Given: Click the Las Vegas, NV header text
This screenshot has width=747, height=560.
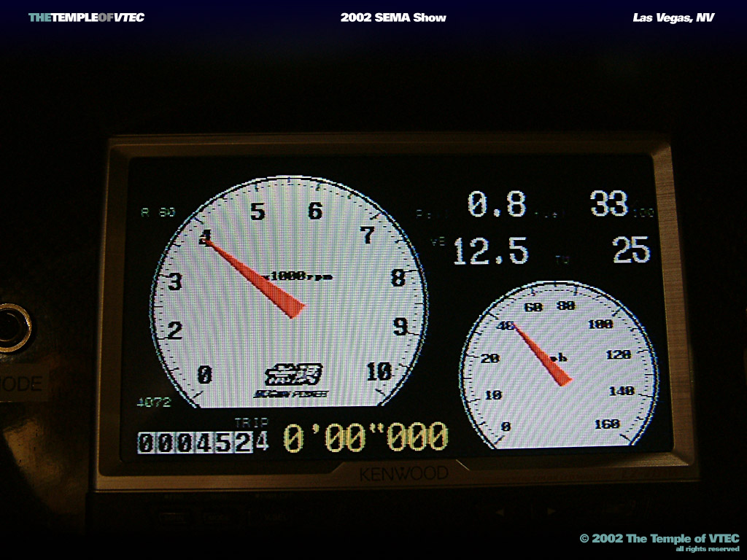Looking at the screenshot, I should (673, 17).
